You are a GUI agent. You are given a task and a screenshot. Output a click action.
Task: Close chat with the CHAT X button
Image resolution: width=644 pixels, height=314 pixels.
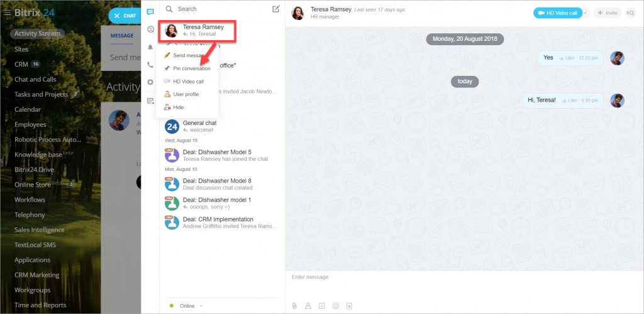coord(125,16)
